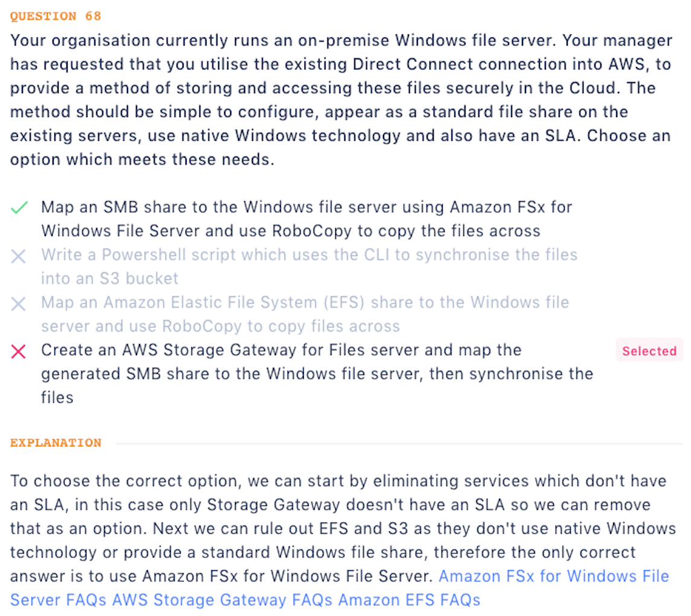Click the grey X beside the EFS answer

click(x=19, y=304)
